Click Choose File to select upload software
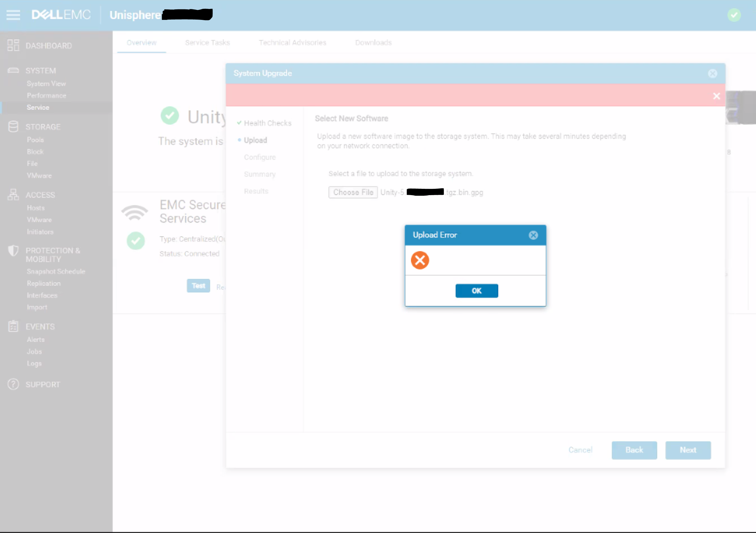756x533 pixels. click(x=353, y=192)
